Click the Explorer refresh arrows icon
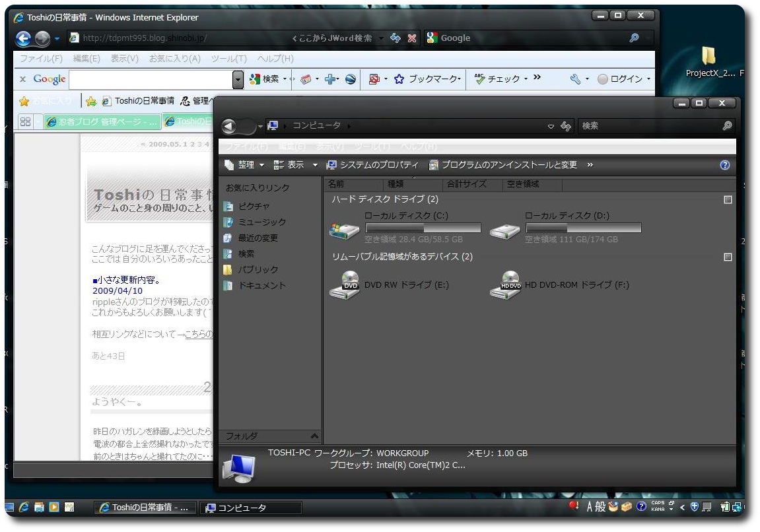760x532 pixels. (x=566, y=126)
